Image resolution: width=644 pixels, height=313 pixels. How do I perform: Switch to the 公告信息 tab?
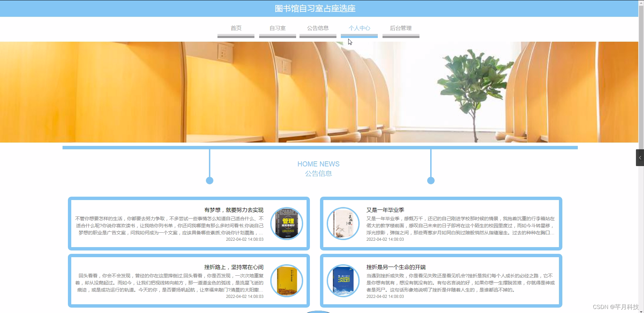pos(318,28)
